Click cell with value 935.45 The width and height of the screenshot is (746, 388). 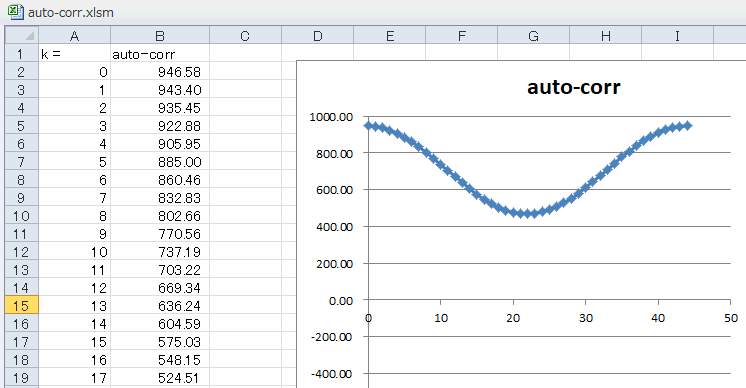click(160, 108)
